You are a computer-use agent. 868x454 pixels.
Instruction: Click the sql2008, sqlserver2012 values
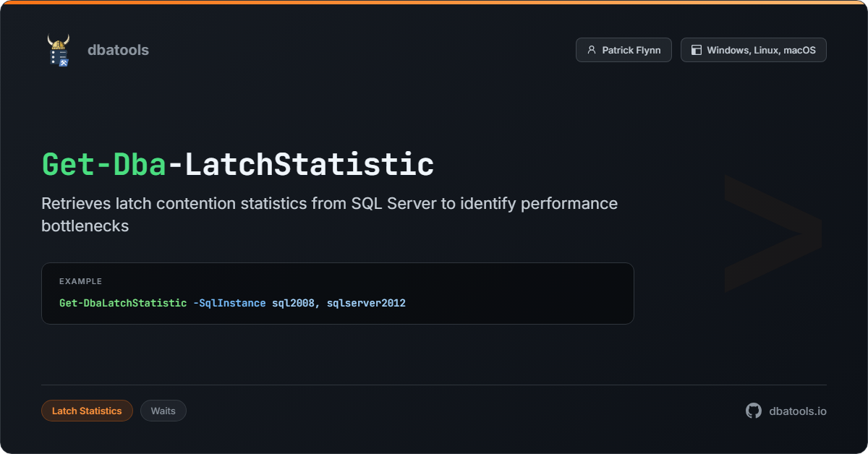click(339, 303)
